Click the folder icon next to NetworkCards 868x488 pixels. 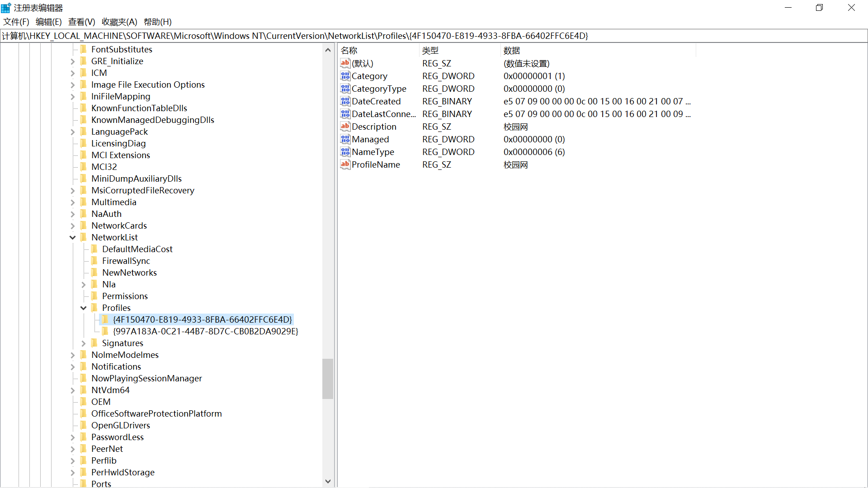(x=84, y=225)
